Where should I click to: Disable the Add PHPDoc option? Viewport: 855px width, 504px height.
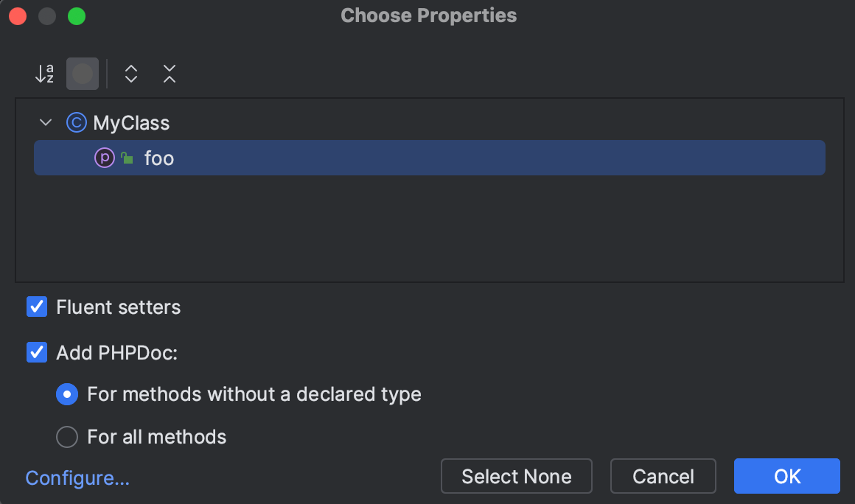[37, 352]
